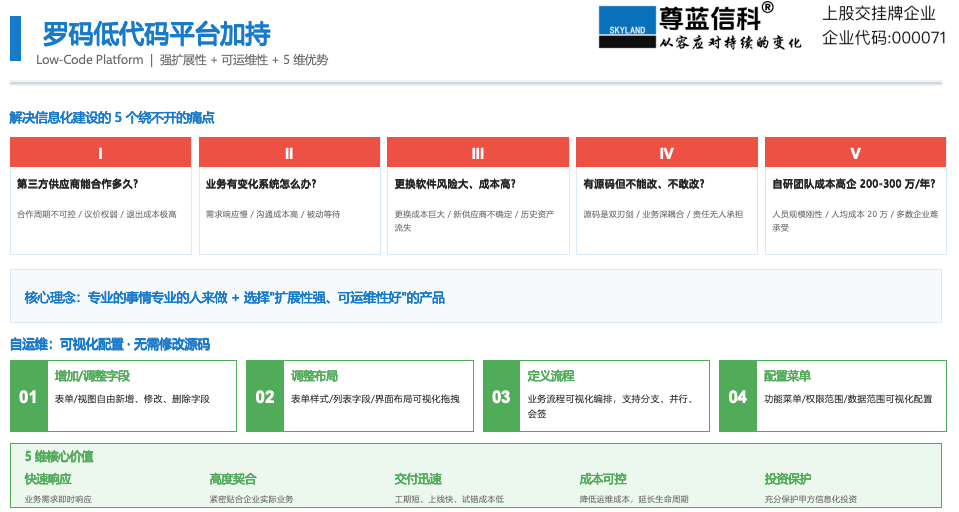Click the 增加/调整字段 title
The width and height of the screenshot is (959, 512).
coord(92,376)
